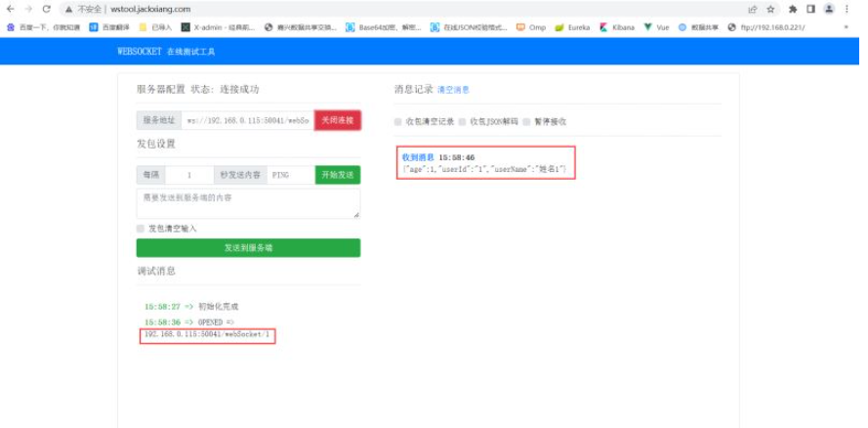This screenshot has width=868, height=428.
Task: Click the red 关闭连接 button
Action: pos(338,121)
